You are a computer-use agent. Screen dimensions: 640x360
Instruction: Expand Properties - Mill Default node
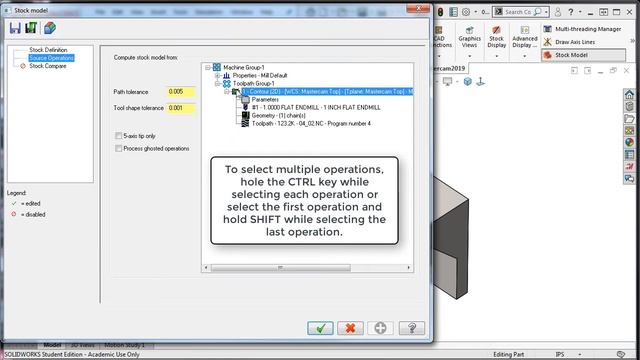218,76
